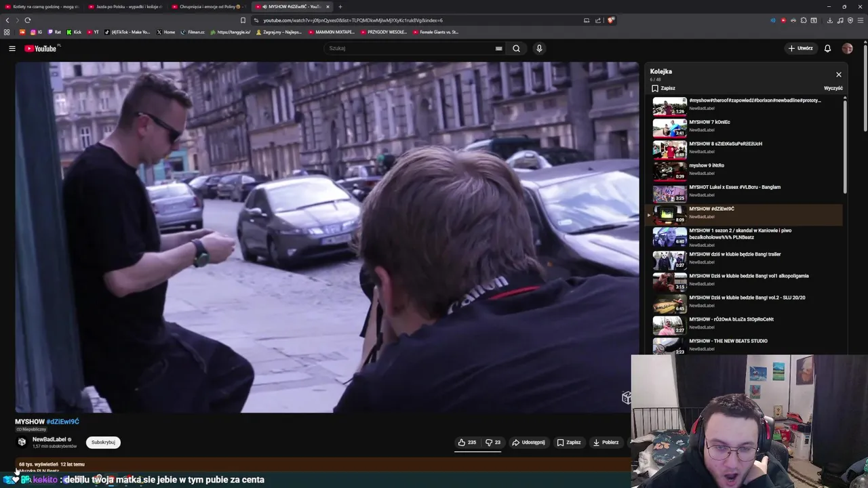Click the #dZiEwi9Ć hashtag in title
The height and width of the screenshot is (488, 868).
click(63, 422)
